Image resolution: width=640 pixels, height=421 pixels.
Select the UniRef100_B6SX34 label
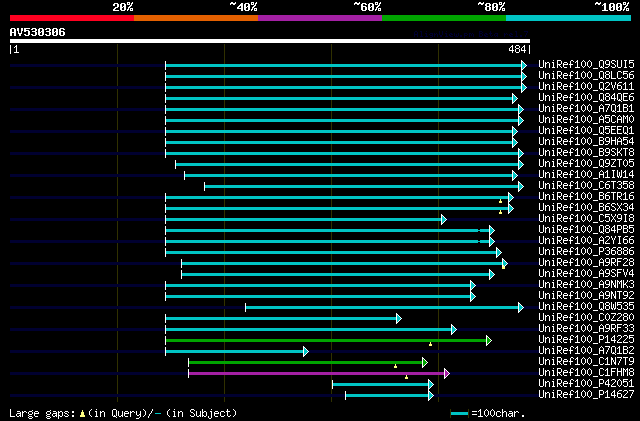586,208
